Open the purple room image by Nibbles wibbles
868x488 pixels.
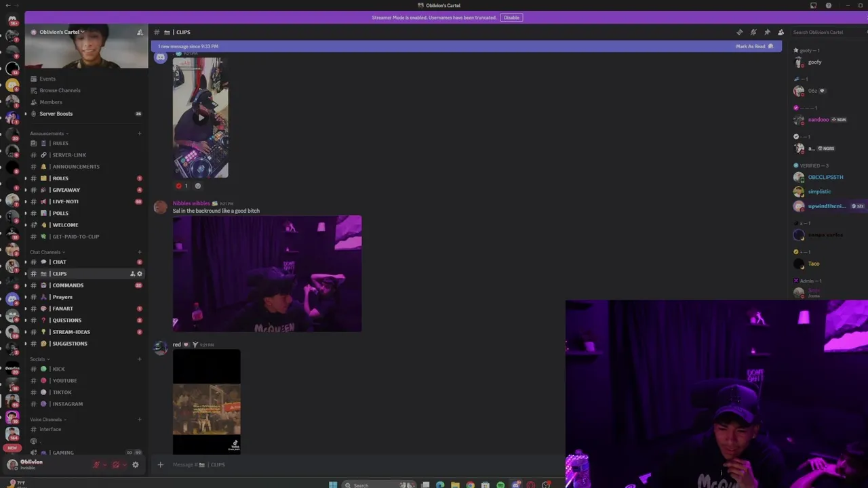pyautogui.click(x=267, y=274)
